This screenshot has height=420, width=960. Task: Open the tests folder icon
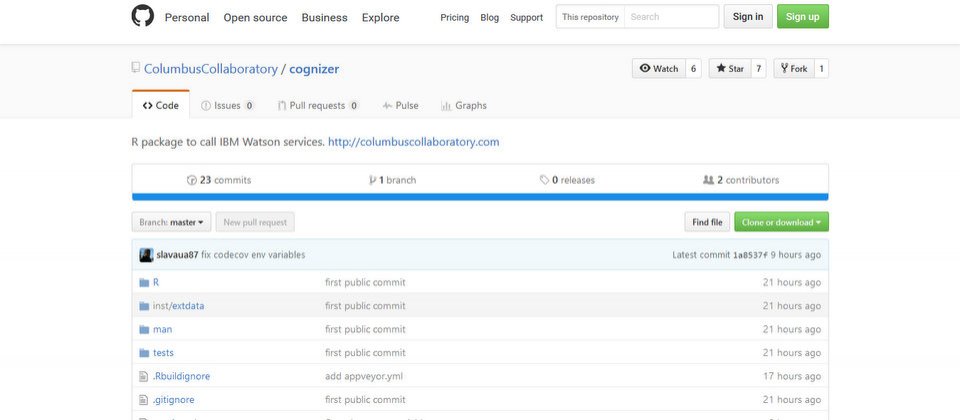click(144, 353)
